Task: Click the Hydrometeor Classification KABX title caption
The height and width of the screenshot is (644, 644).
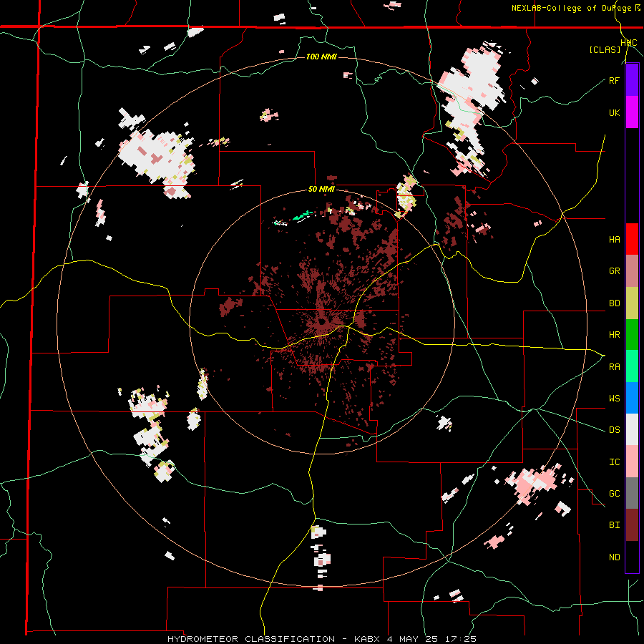Action: pos(321,639)
